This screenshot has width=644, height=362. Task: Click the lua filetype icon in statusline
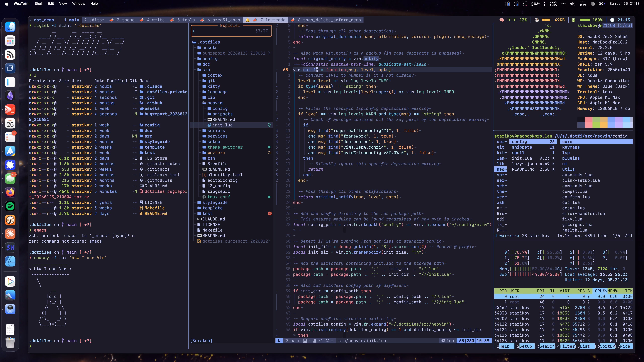pos(443,341)
